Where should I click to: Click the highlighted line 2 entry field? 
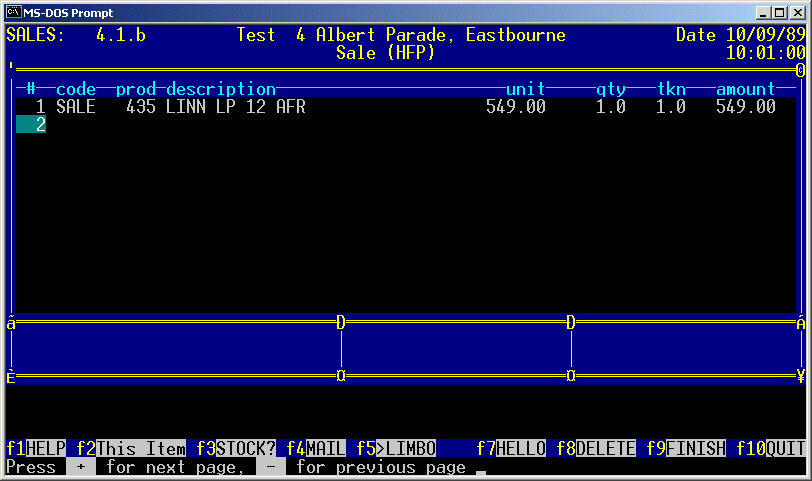31,125
